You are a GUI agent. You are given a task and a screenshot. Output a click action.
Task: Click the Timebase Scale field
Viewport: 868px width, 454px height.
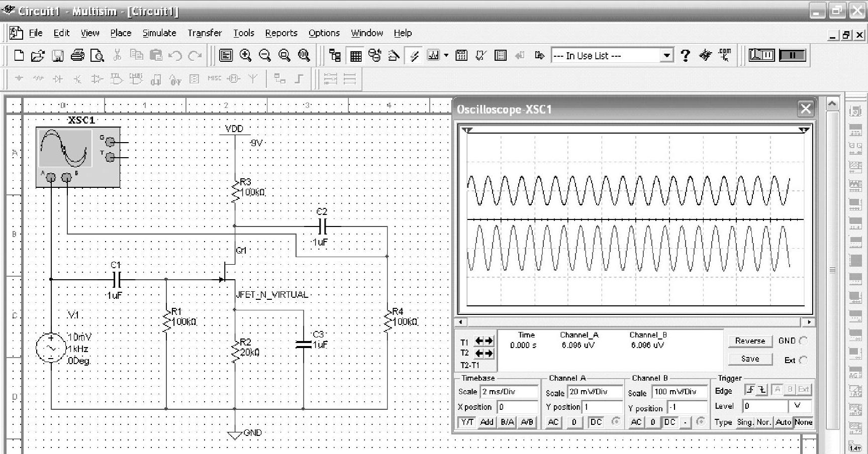(509, 392)
